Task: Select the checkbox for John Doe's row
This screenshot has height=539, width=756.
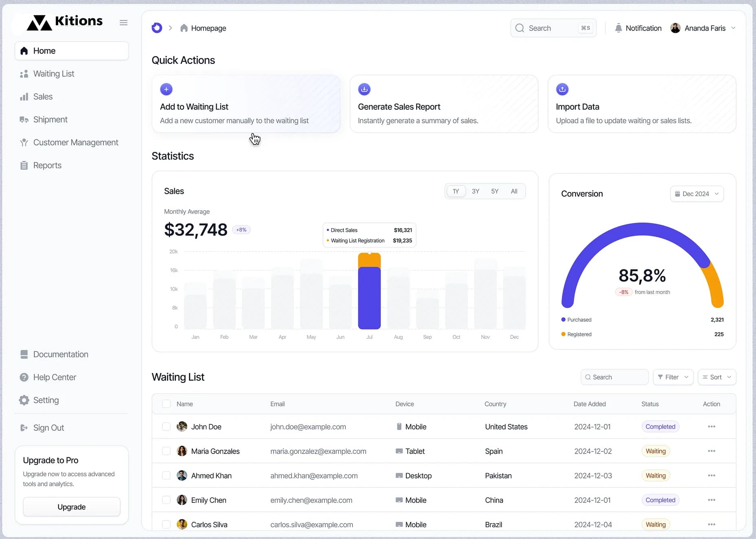Action: pos(167,426)
